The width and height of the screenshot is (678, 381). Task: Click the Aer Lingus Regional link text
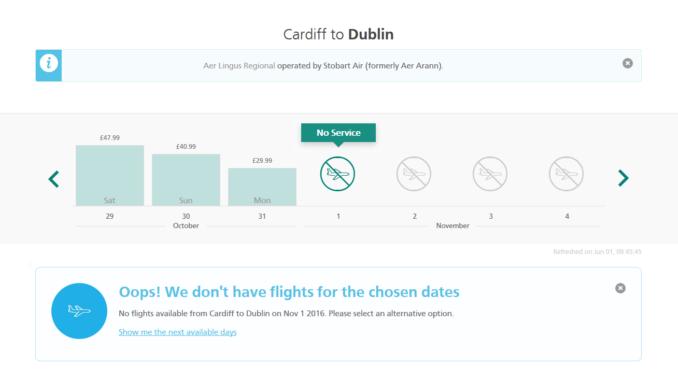(239, 66)
